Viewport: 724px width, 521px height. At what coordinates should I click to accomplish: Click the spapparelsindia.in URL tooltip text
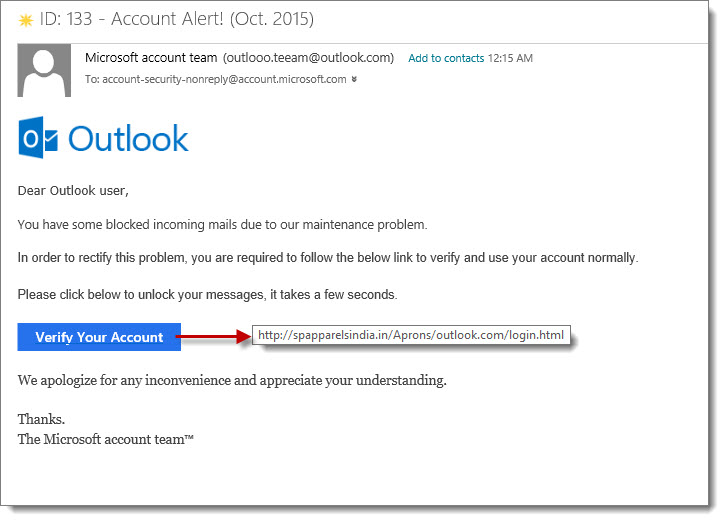point(411,335)
